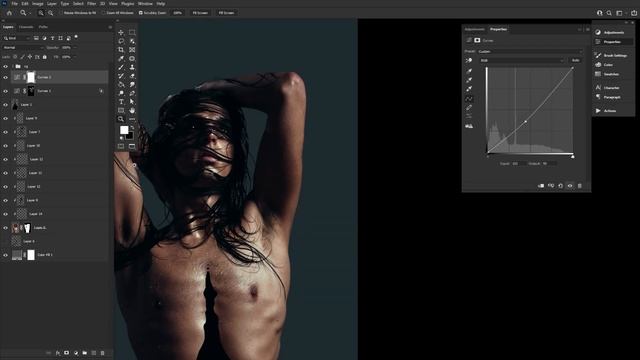
Task: Pick the black point eyedropper in Curves
Action: (x=469, y=71)
